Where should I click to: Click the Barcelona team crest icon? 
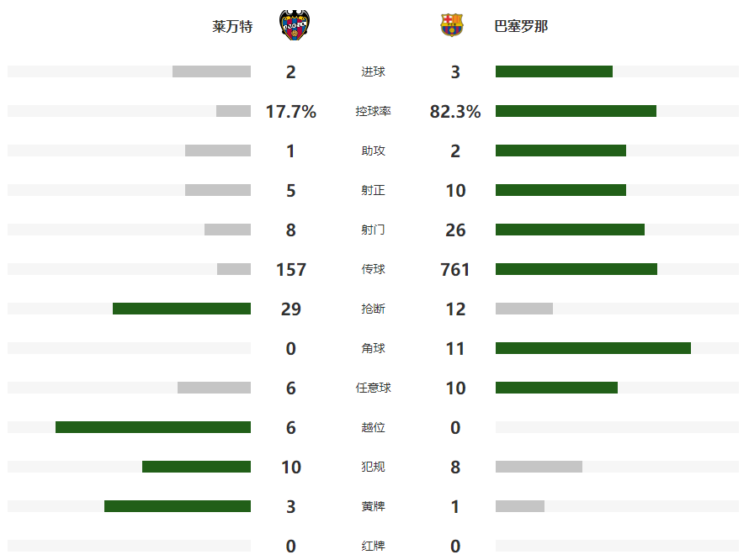[452, 26]
